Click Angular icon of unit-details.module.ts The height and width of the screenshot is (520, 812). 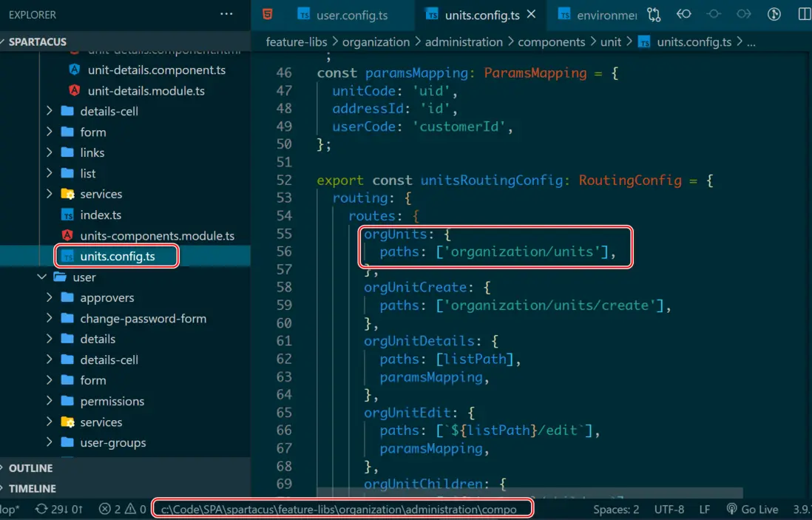[75, 90]
